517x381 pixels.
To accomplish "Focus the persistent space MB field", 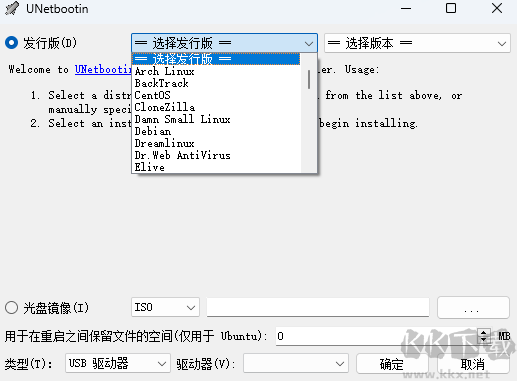I will [376, 336].
